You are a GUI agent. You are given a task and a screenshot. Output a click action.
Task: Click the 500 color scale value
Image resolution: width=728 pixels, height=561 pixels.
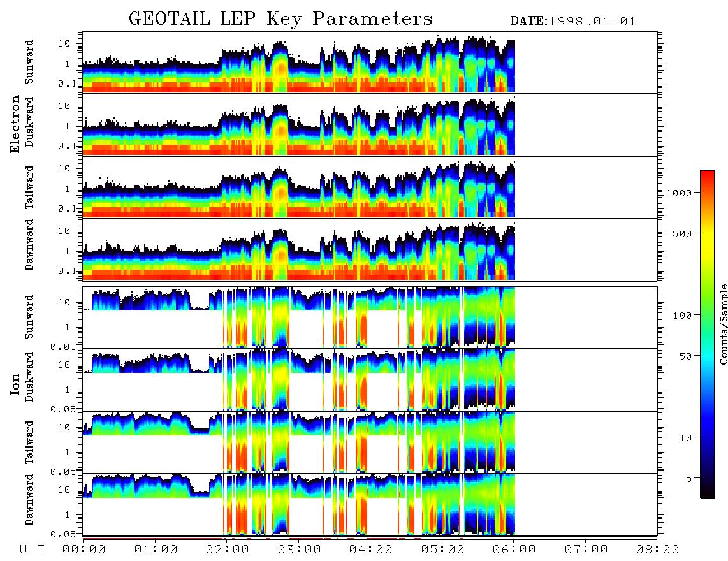683,234
